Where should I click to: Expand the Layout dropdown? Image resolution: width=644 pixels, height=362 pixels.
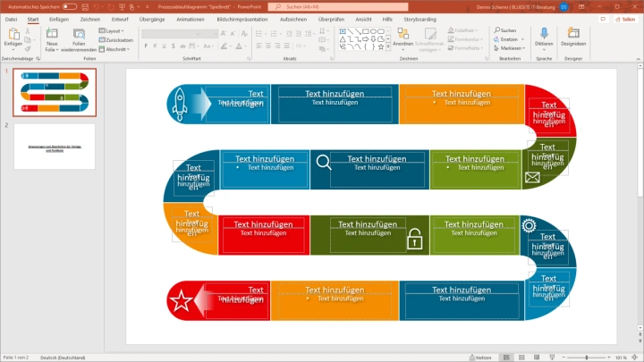click(x=114, y=29)
